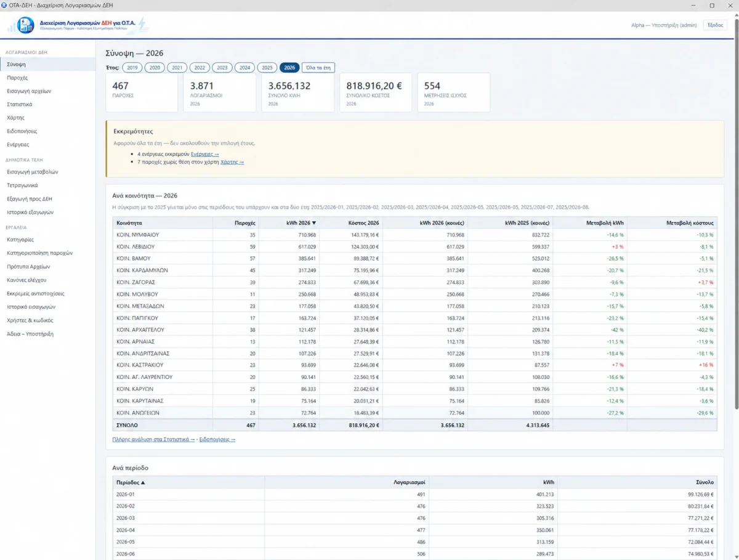Open Πλήρης ανάλυση στα Στατιστικά link
Image resolution: width=739 pixels, height=560 pixels.
(x=153, y=439)
